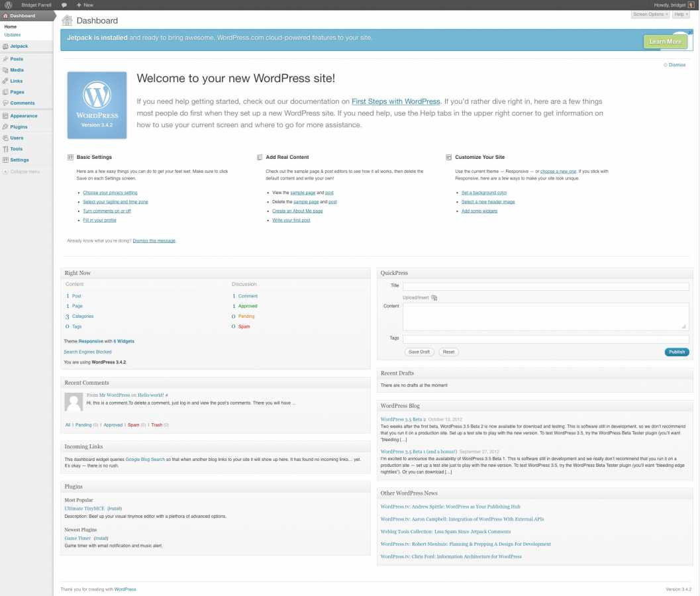Open Ultimate TinyMCE plugin link
The width and height of the screenshot is (700, 596).
[x=84, y=509]
